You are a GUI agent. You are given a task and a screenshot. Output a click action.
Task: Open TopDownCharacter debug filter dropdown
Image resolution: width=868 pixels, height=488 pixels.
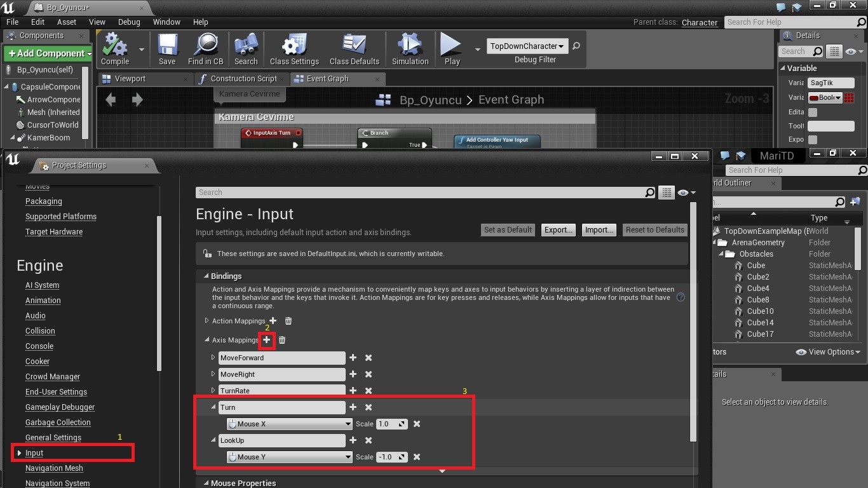[x=527, y=46]
